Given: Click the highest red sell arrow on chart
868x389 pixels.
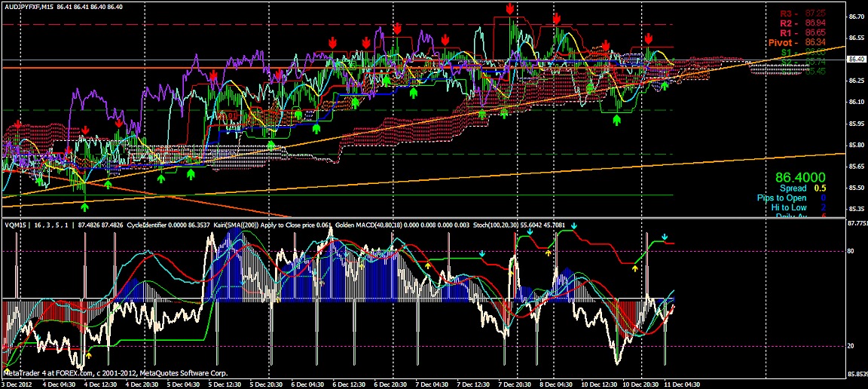Looking at the screenshot, I should pyautogui.click(x=510, y=8).
